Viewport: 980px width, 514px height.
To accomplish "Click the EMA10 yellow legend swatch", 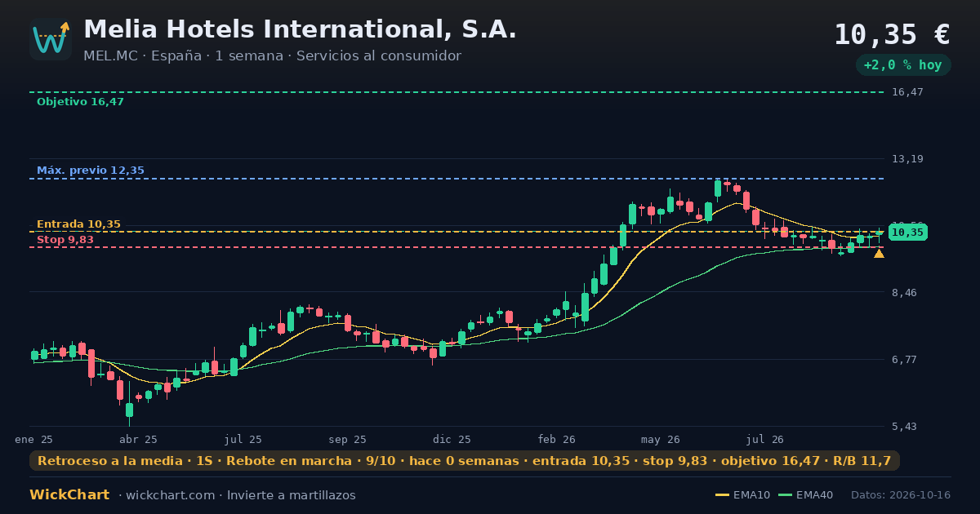I will coord(723,495).
